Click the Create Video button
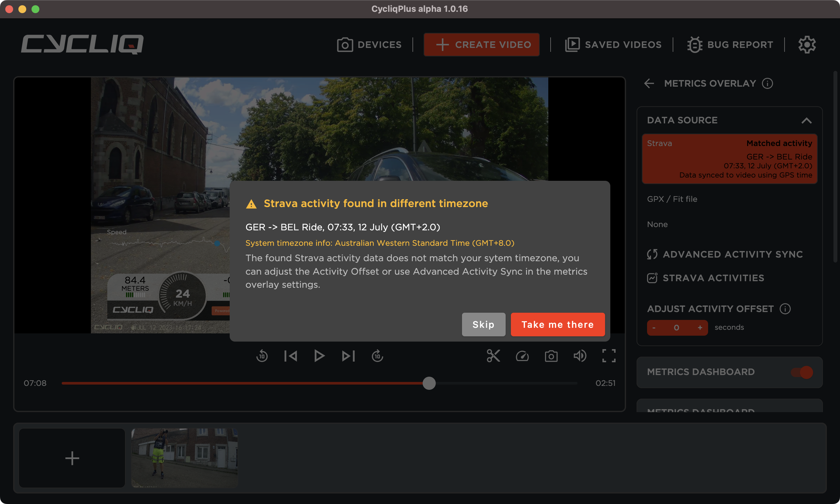This screenshot has height=504, width=840. click(x=481, y=45)
